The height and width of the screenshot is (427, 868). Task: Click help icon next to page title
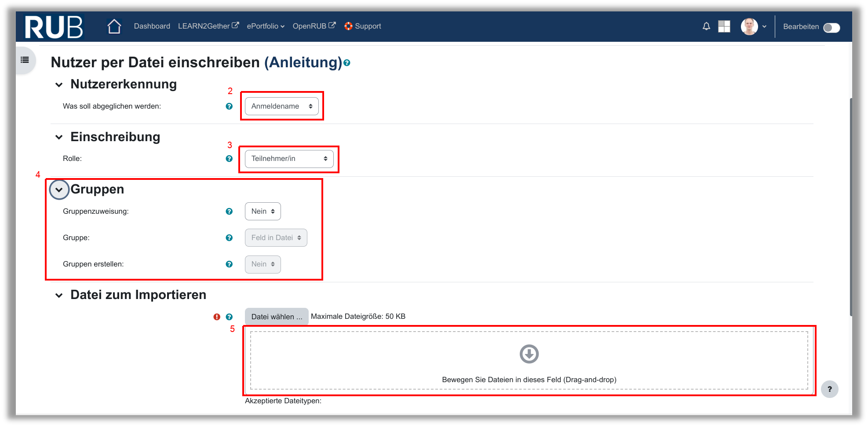tap(347, 63)
